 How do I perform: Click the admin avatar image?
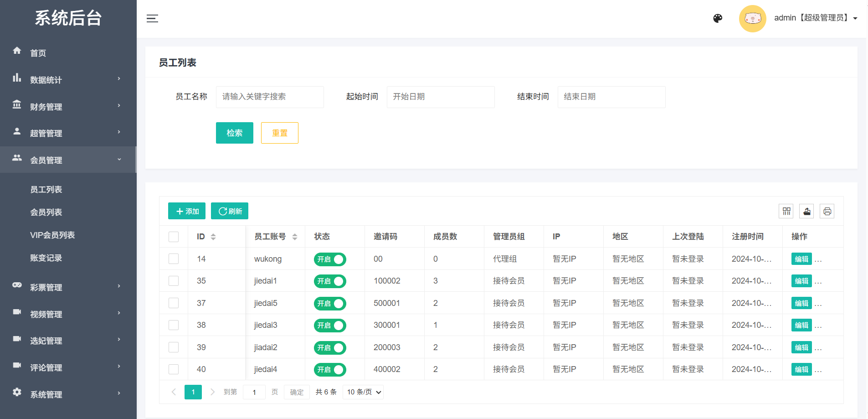tap(752, 19)
